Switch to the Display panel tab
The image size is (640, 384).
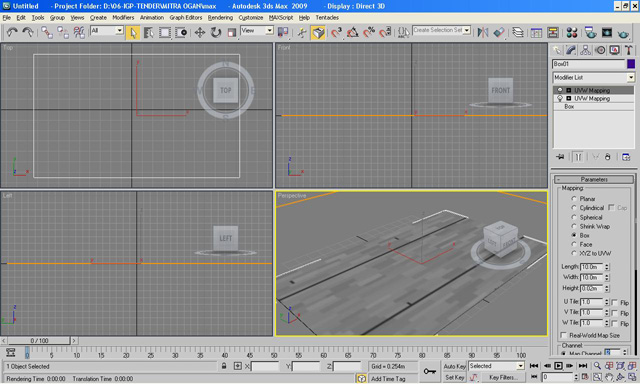[614, 50]
